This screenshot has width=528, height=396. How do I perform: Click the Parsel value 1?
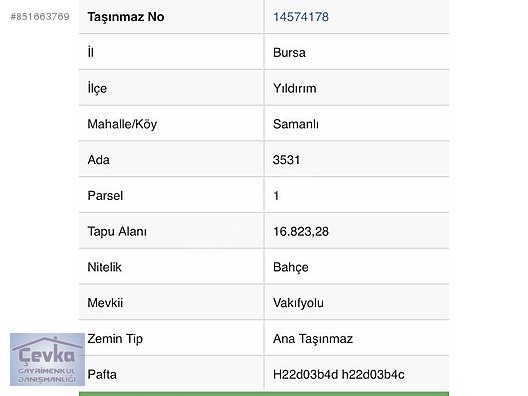point(276,196)
